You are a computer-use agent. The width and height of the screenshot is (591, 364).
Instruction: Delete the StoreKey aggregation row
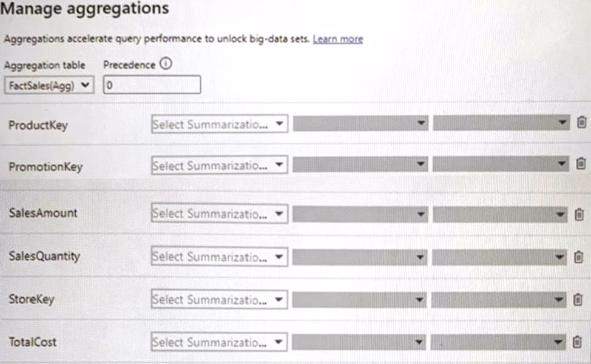coord(578,300)
